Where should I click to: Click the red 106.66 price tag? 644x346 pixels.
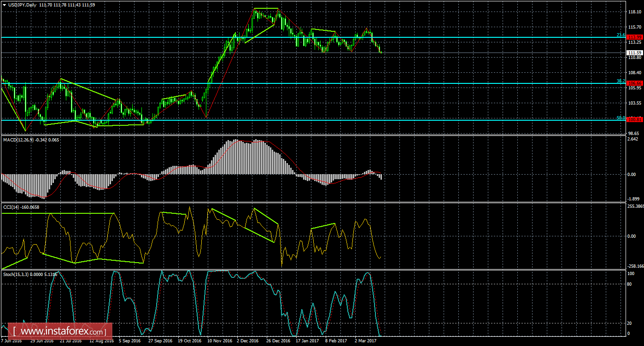(635, 83)
